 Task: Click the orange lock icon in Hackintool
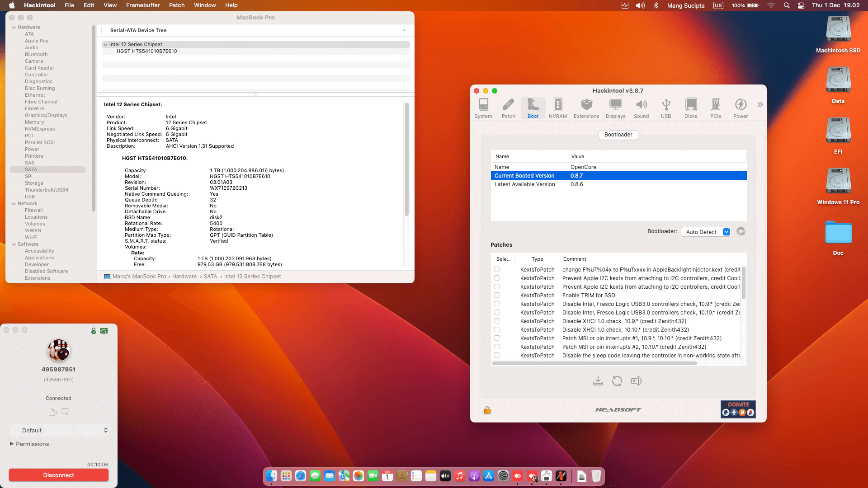pyautogui.click(x=487, y=410)
